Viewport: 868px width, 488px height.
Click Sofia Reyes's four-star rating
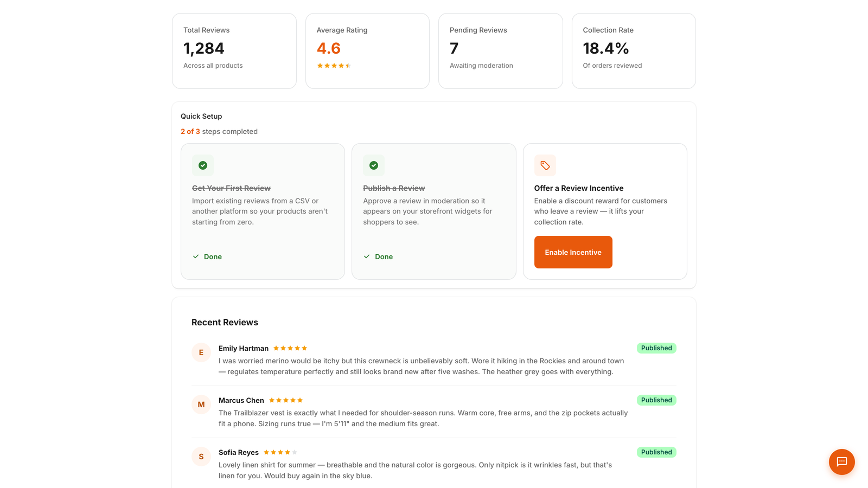[280, 452]
